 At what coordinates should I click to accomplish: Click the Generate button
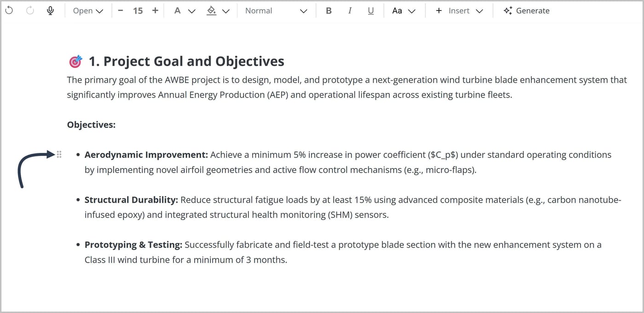point(526,11)
